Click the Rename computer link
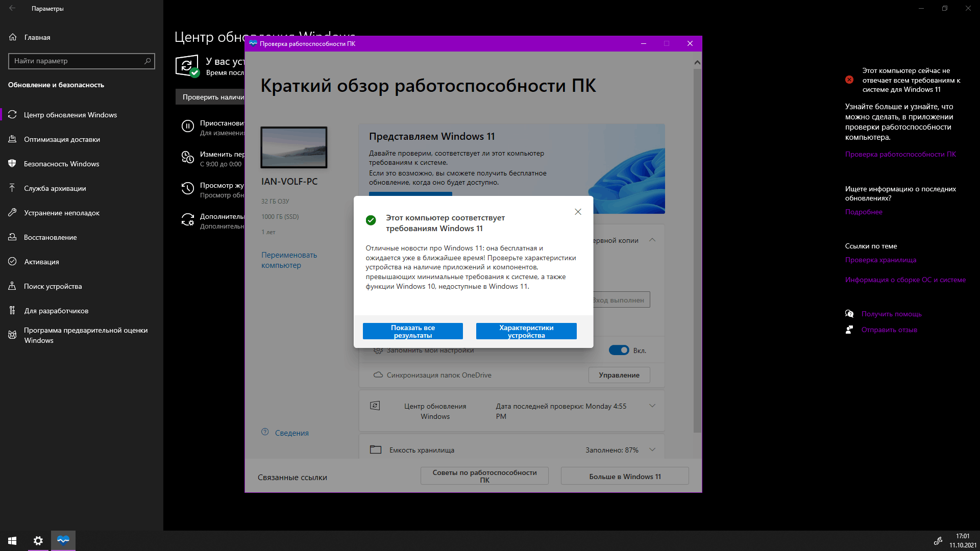The height and width of the screenshot is (551, 980). pyautogui.click(x=289, y=260)
